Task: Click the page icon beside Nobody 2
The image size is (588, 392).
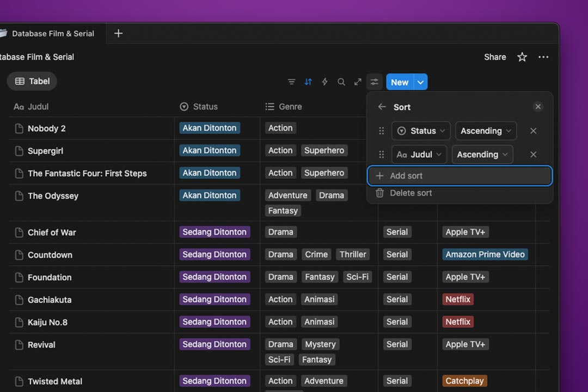Action: click(19, 128)
